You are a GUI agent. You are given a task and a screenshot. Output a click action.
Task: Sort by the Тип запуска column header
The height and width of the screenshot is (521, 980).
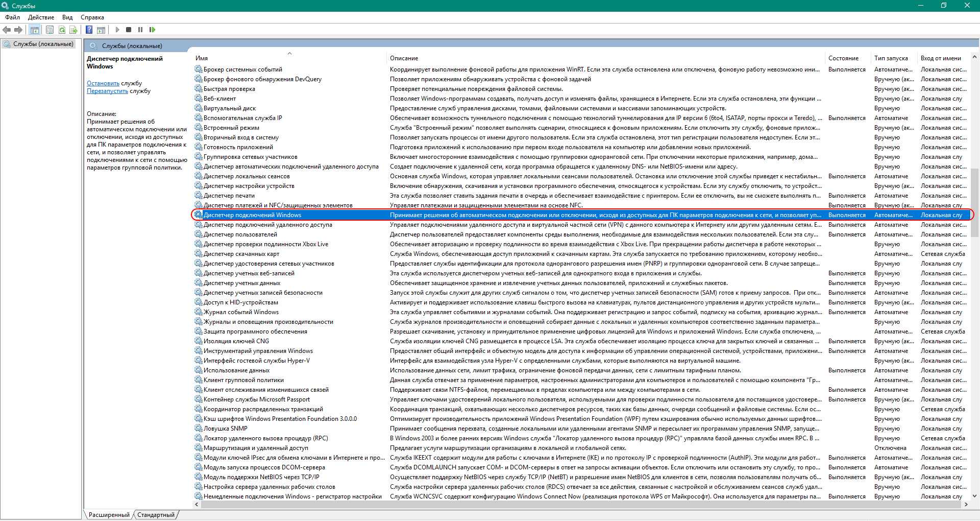coord(894,58)
